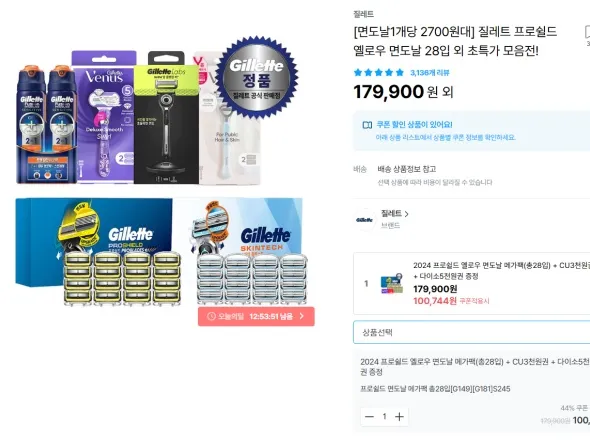Click the 질레트 brand text above title

click(363, 14)
